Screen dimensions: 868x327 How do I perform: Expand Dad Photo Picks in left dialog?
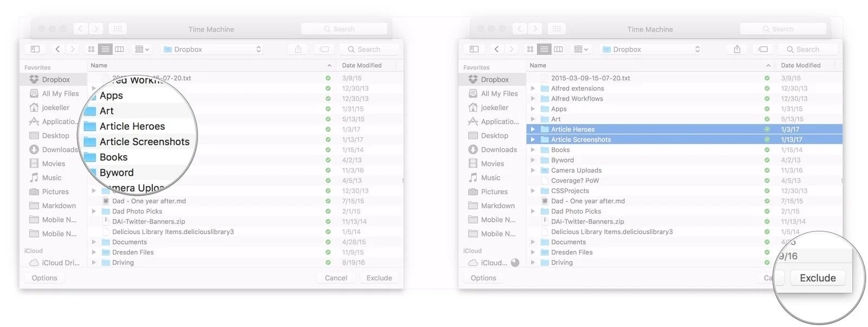pos(94,211)
